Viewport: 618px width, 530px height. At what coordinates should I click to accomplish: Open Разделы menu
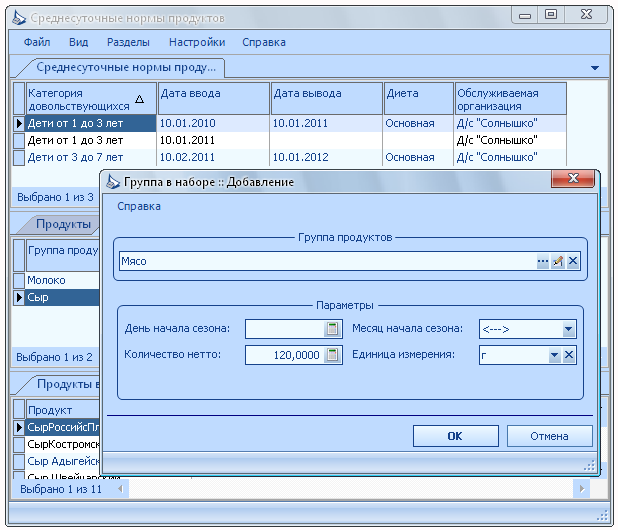point(128,42)
